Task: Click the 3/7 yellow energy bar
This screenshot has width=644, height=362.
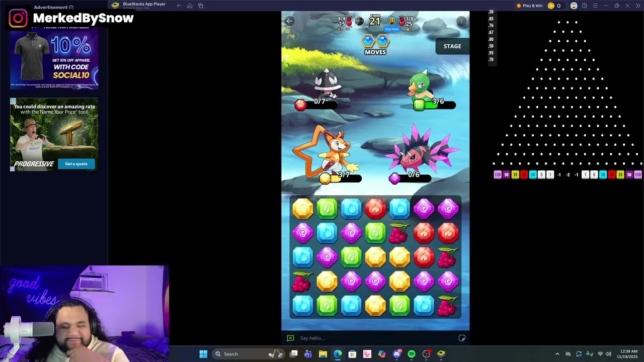Action: point(340,178)
